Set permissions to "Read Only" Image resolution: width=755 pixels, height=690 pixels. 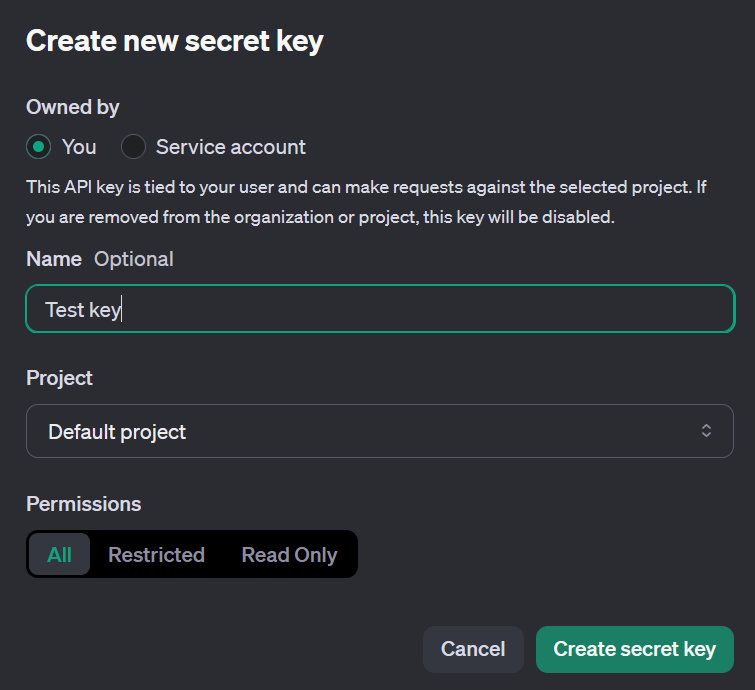point(289,555)
